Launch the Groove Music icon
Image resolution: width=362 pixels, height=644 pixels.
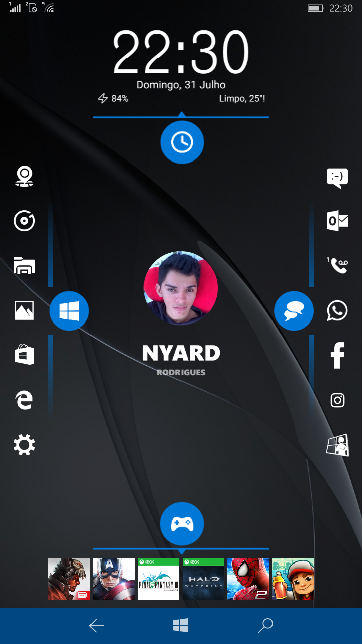[24, 221]
